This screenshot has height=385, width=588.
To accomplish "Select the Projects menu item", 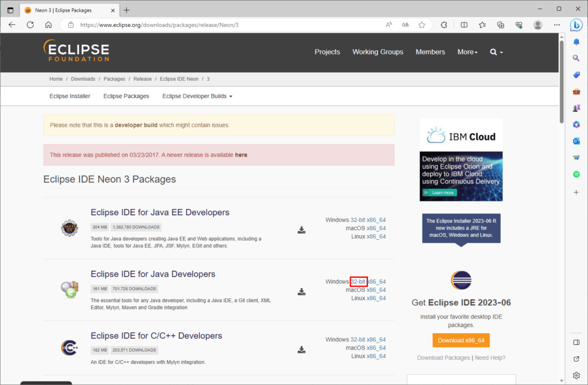I will 327,52.
